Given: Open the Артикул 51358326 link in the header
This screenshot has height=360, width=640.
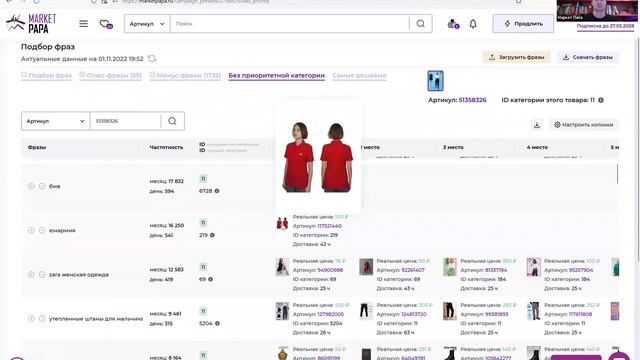Looking at the screenshot, I should click(x=472, y=100).
